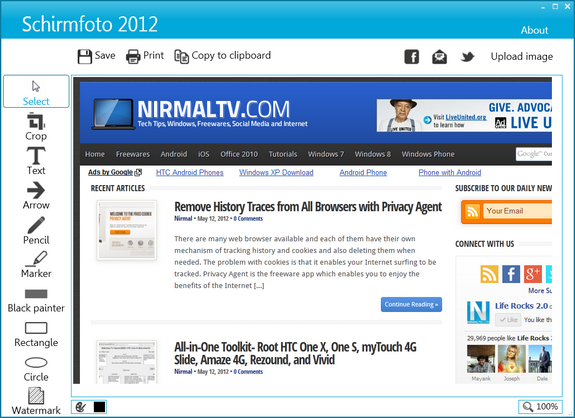This screenshot has height=418, width=575.
Task: Follow the Phone with Android link
Action: click(x=450, y=172)
